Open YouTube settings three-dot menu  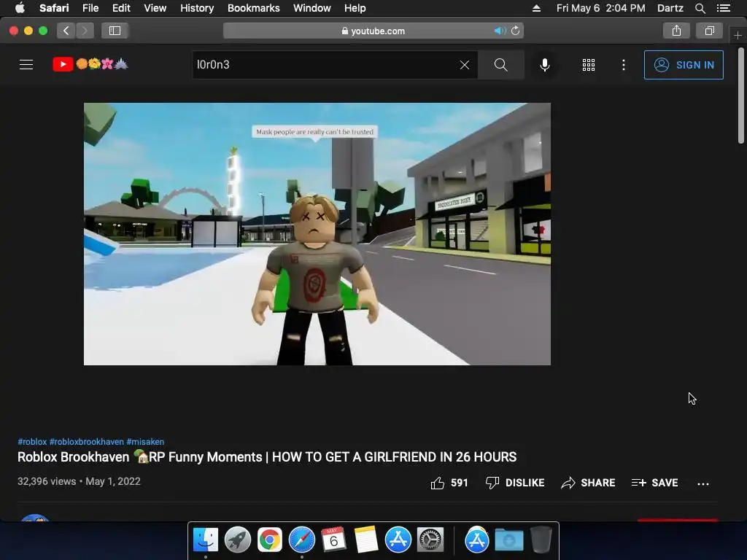[x=624, y=65]
